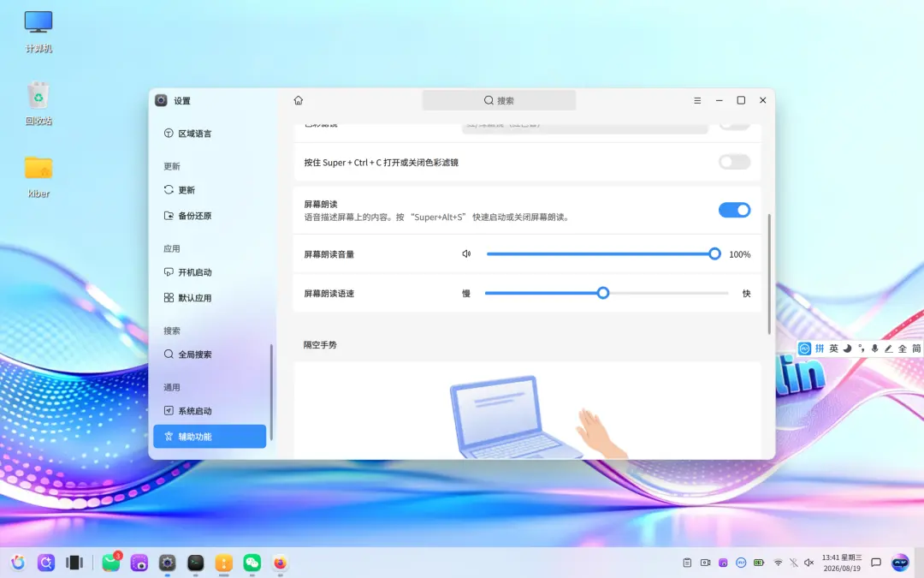Click the microphone voice input icon
Screen dimensions: 924x578
coord(874,349)
